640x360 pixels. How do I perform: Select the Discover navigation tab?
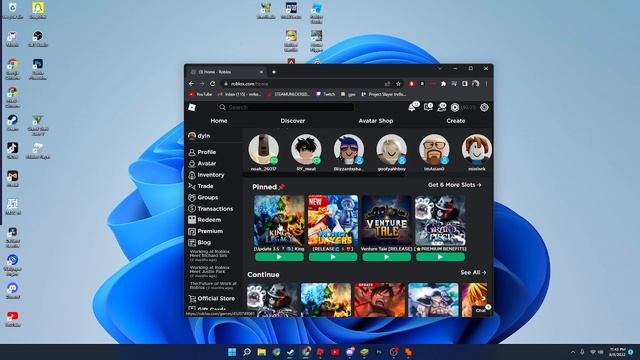click(x=293, y=121)
